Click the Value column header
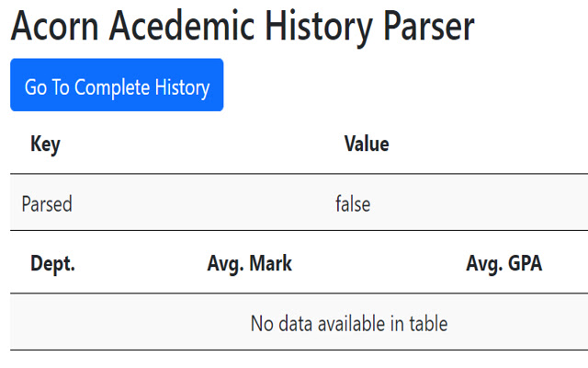The image size is (588, 368). click(367, 144)
